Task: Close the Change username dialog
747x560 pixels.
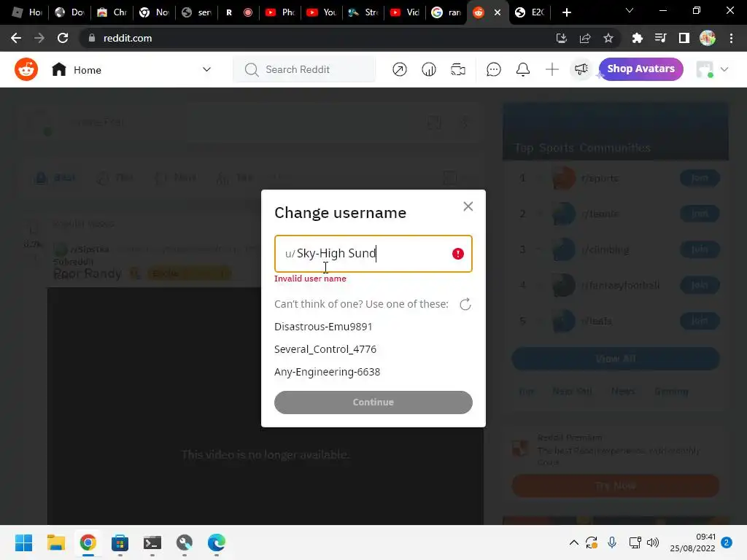Action: (468, 206)
